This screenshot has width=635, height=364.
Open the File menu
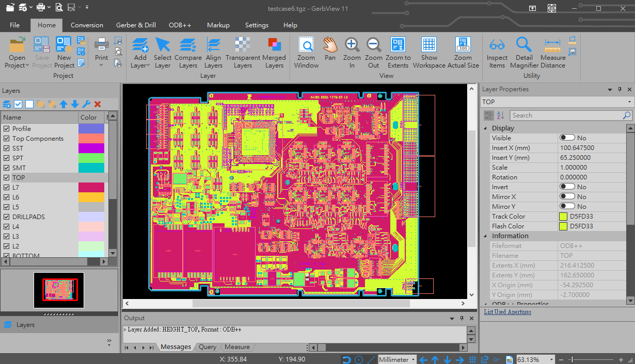(x=14, y=25)
